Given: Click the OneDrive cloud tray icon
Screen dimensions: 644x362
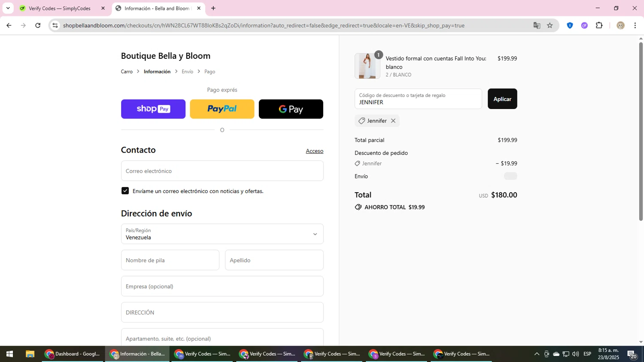Looking at the screenshot, I should (x=556, y=354).
